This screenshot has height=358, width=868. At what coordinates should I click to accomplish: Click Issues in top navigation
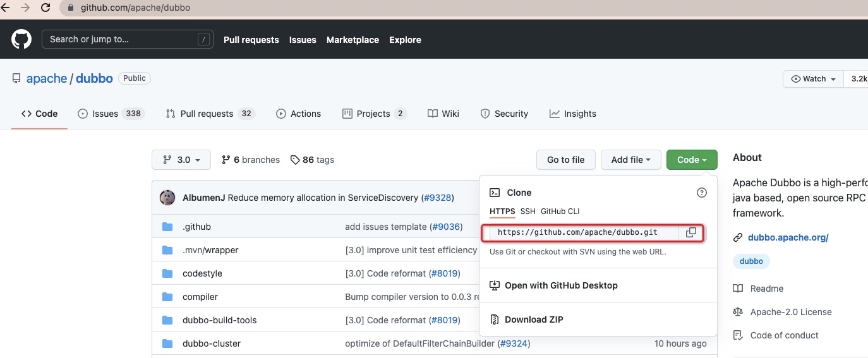[303, 40]
